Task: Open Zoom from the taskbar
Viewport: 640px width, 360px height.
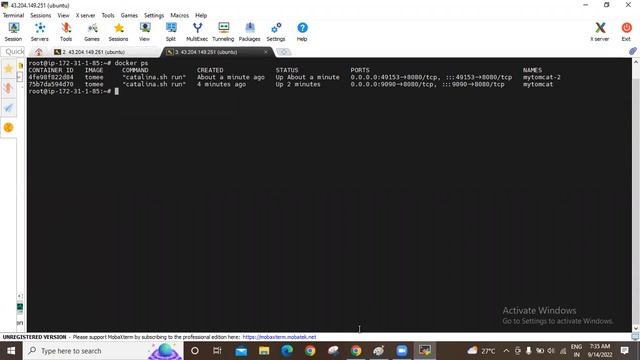Action: coord(402,351)
